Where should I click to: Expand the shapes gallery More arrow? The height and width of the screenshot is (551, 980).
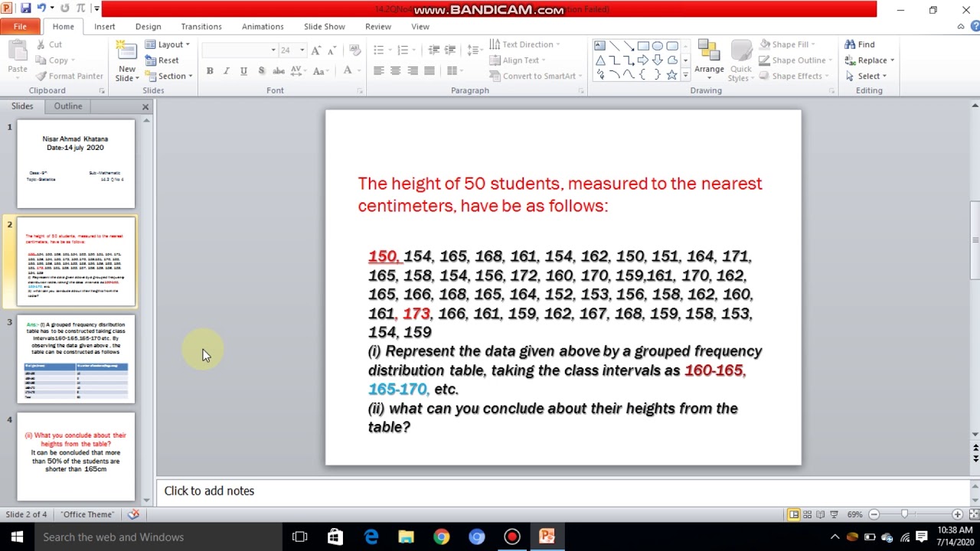pos(685,75)
